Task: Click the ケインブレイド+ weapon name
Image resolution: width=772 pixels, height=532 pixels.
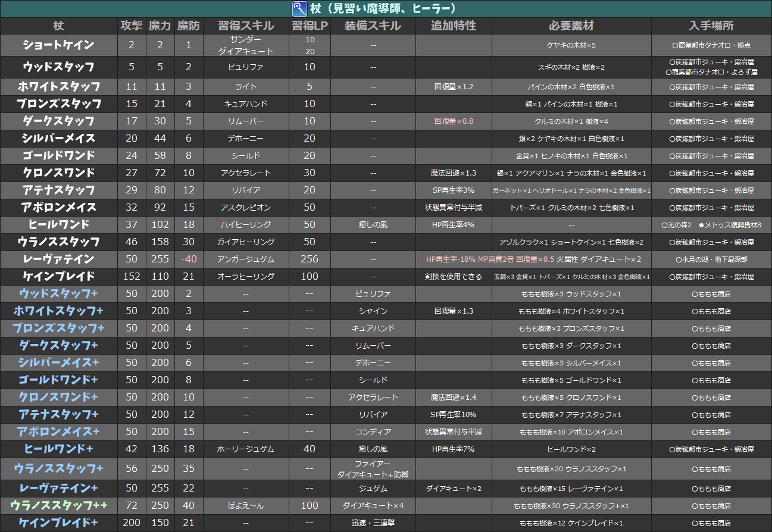Action: tap(58, 522)
